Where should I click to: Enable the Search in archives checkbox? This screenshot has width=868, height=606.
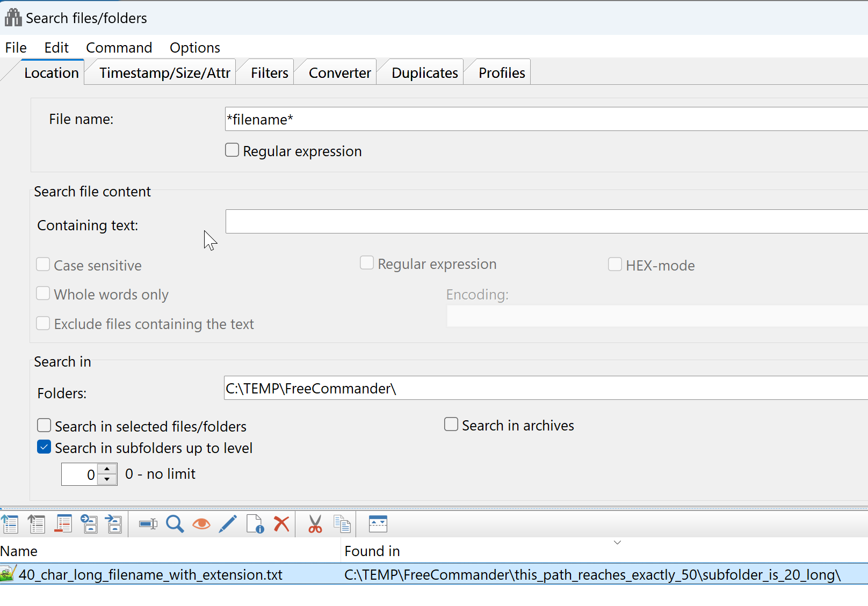point(451,425)
